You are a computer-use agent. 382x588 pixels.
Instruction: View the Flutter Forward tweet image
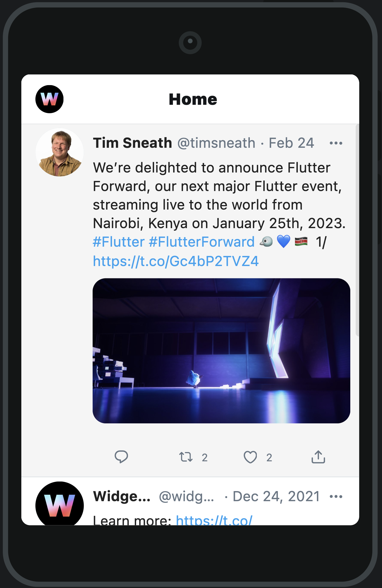coord(221,351)
